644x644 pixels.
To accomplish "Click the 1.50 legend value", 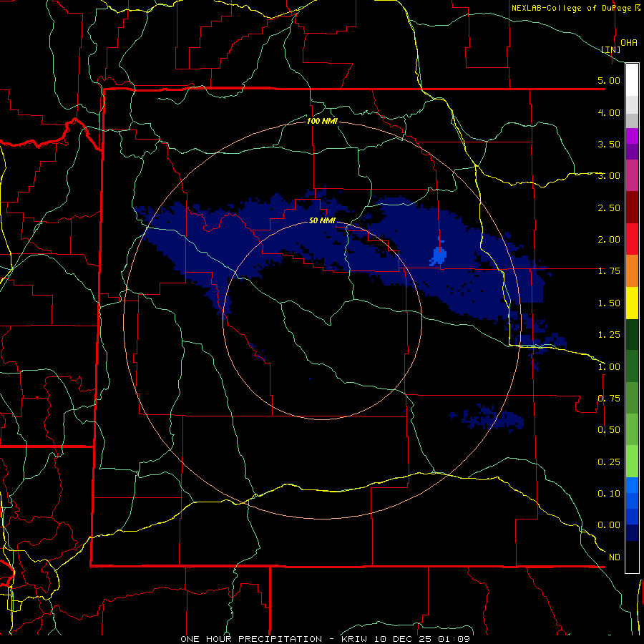I will coord(609,303).
